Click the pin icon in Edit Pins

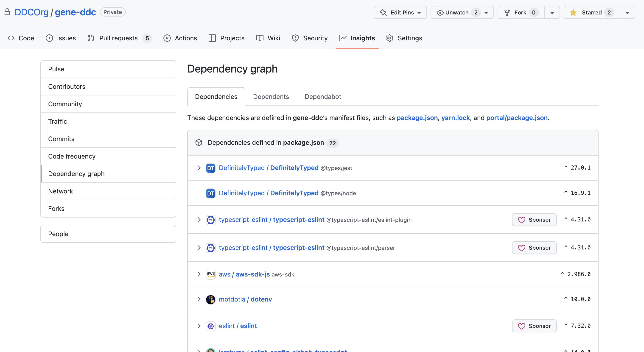pos(383,12)
